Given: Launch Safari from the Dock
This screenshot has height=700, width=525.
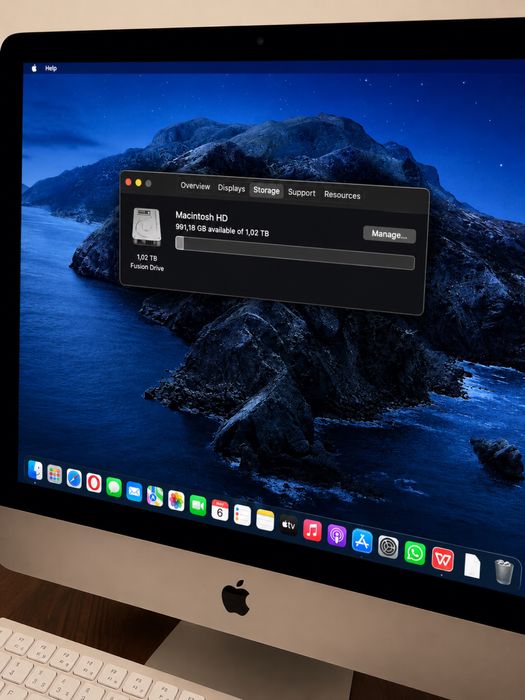Looking at the screenshot, I should pos(74,479).
